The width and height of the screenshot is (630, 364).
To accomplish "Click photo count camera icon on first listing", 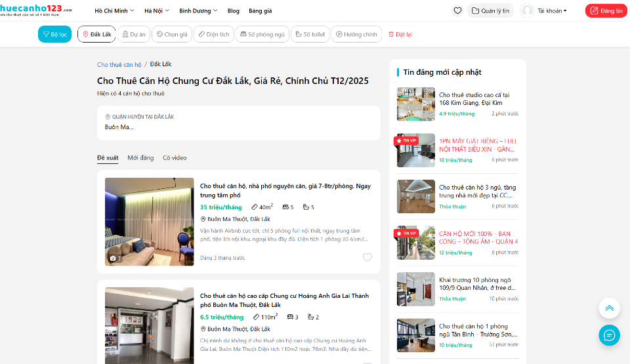I will pos(115,258).
